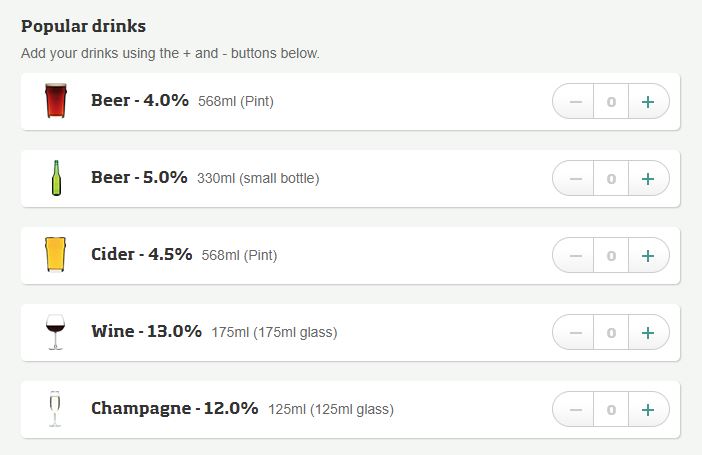Click the Cider - 4.5% drink label
Image resolution: width=702 pixels, height=455 pixels.
(141, 254)
